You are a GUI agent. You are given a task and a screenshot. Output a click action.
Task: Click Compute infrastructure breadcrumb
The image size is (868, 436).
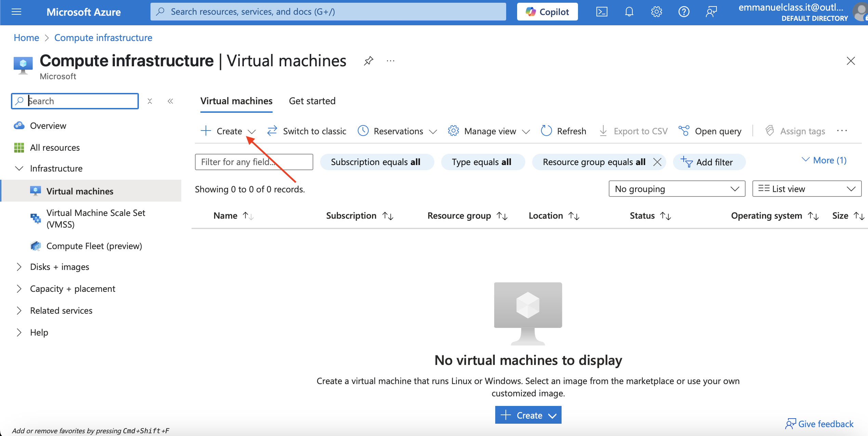[x=103, y=38]
